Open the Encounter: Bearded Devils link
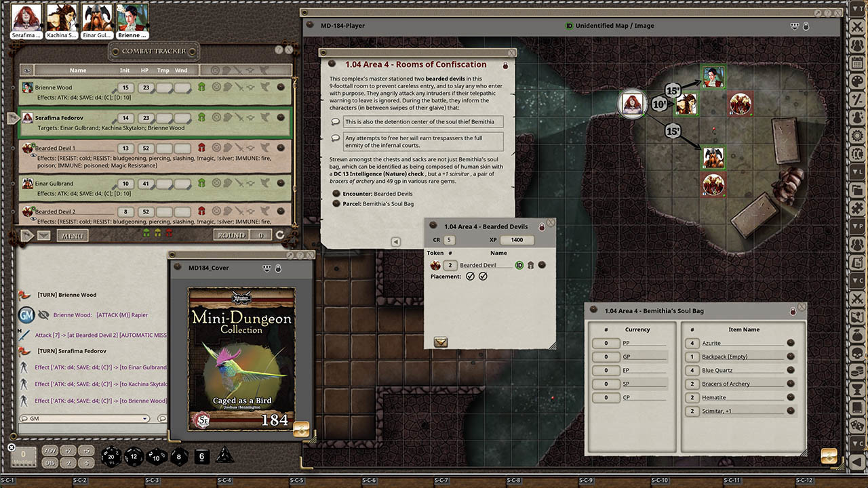This screenshot has width=868, height=488. [x=337, y=194]
